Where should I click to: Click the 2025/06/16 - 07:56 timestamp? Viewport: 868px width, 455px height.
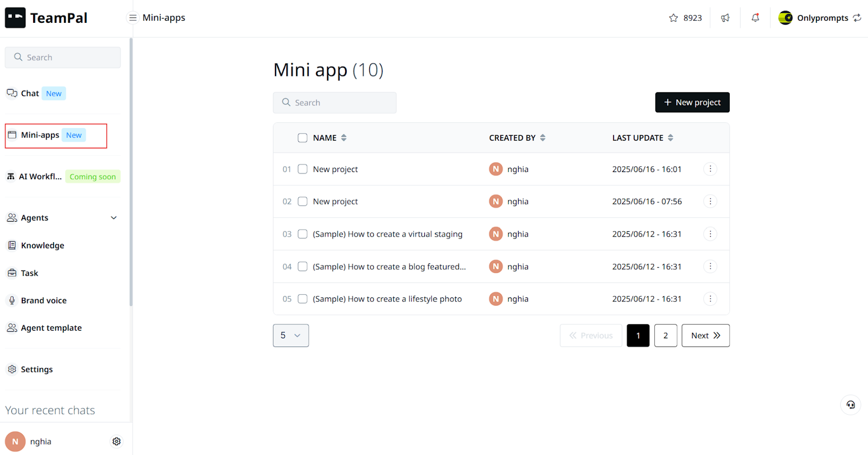pos(647,201)
